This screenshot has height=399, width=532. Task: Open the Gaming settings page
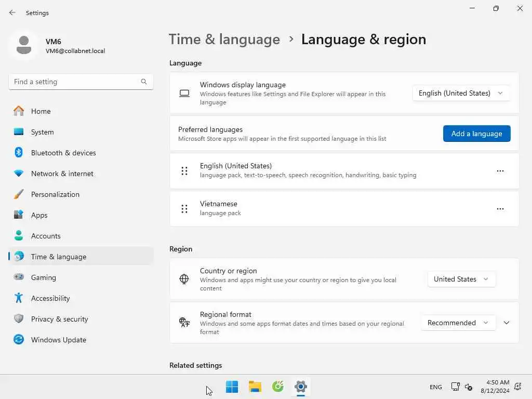(x=81, y=277)
